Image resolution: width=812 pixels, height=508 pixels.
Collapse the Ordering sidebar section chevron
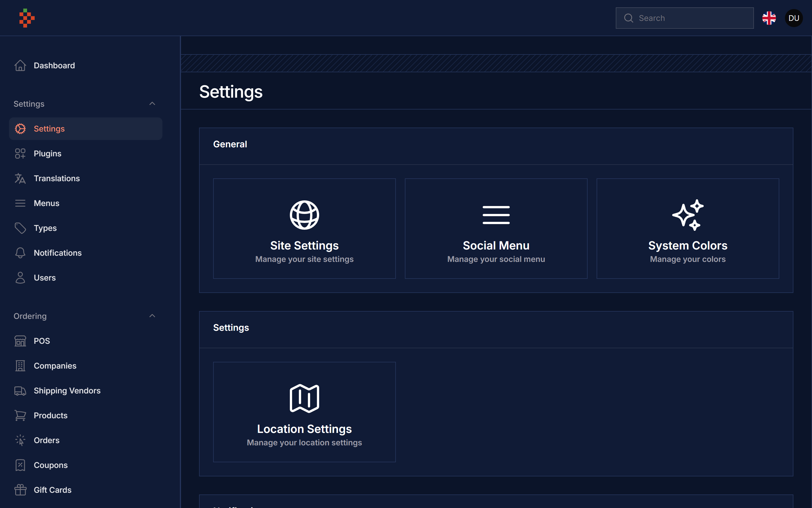[152, 316]
